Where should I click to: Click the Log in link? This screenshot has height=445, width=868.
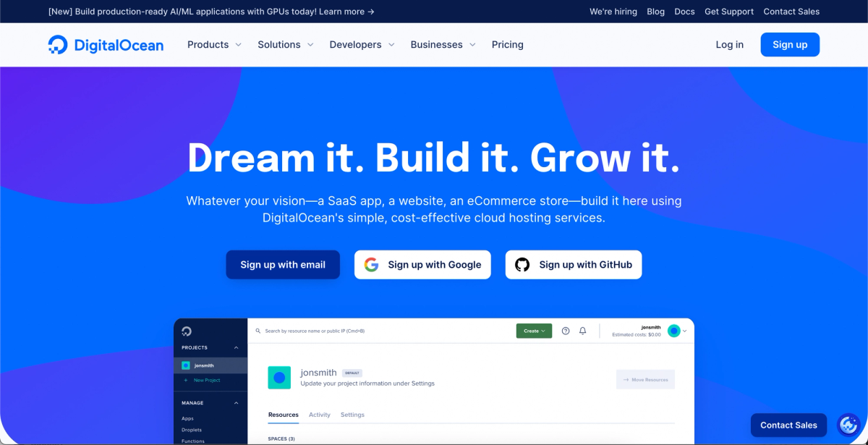pos(730,45)
